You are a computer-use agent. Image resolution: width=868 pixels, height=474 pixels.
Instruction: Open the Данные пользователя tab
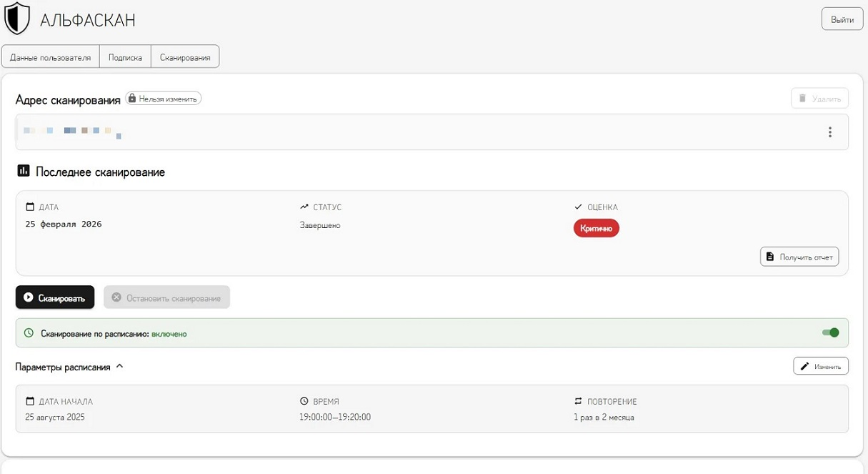click(x=50, y=57)
